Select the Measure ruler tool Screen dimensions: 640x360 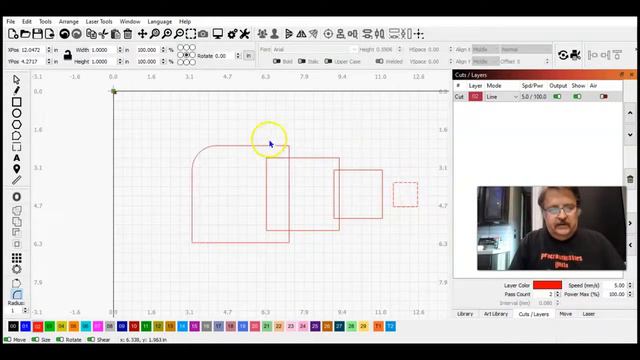pos(16,180)
